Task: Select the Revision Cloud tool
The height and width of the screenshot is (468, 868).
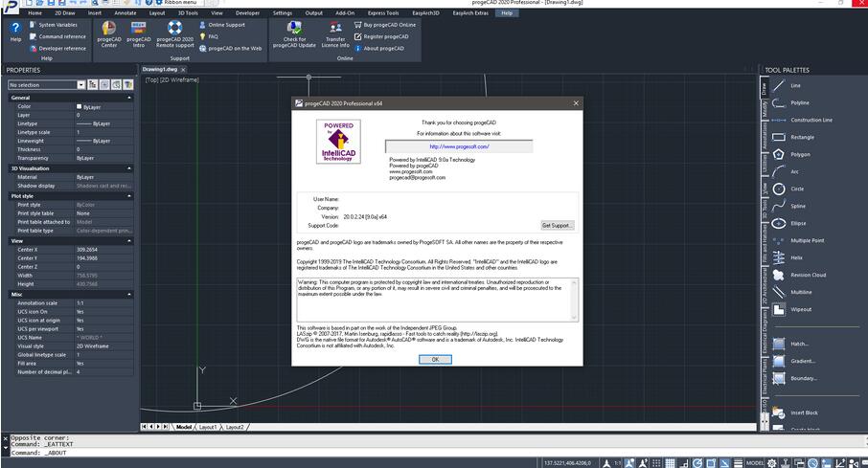Action: (799, 275)
